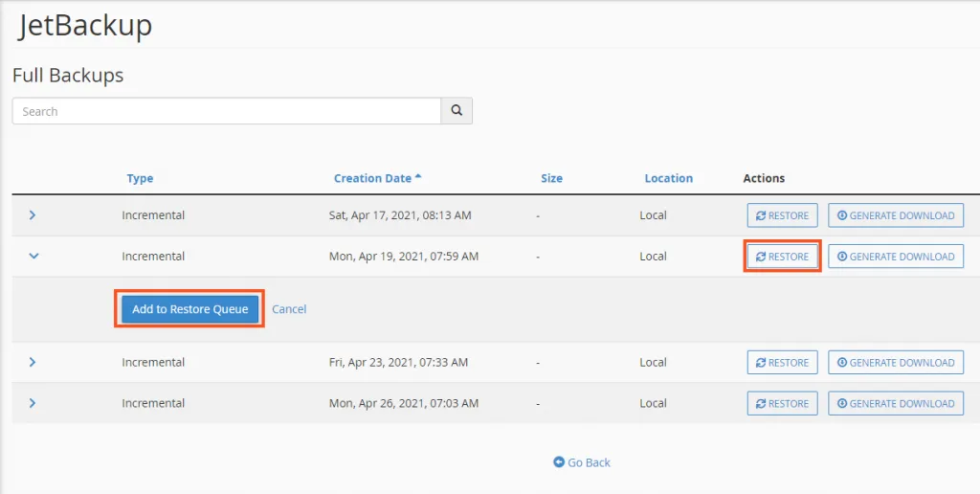
Task: Expand the Apr 26, 2021 backup row
Action: point(33,404)
